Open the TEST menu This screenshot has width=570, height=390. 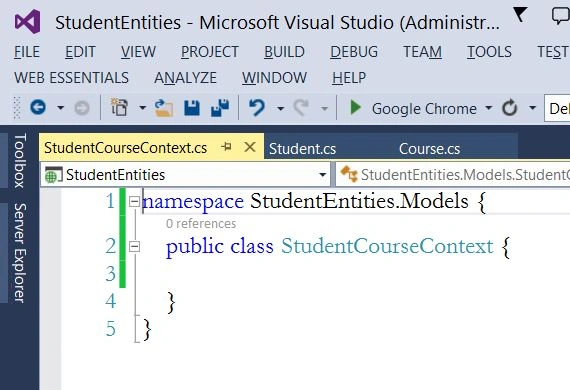[553, 52]
